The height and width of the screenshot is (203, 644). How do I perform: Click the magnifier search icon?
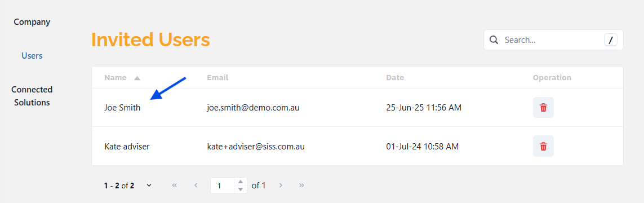[494, 40]
